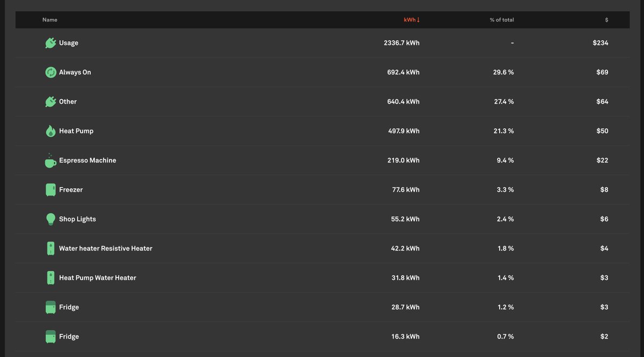Screen dimensions: 644x357
Task: Click the 9.4 % cell
Action: pos(506,160)
